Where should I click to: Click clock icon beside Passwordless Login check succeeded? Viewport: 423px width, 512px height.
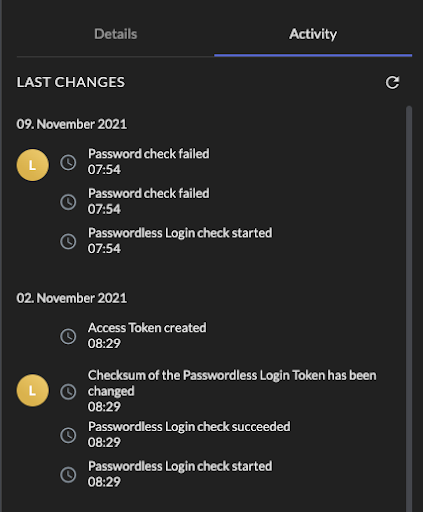pos(68,435)
